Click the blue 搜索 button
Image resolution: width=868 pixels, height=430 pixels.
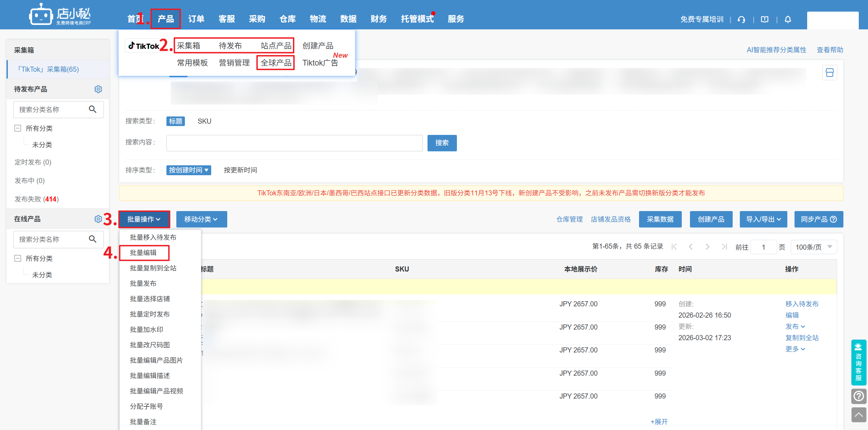click(x=442, y=143)
